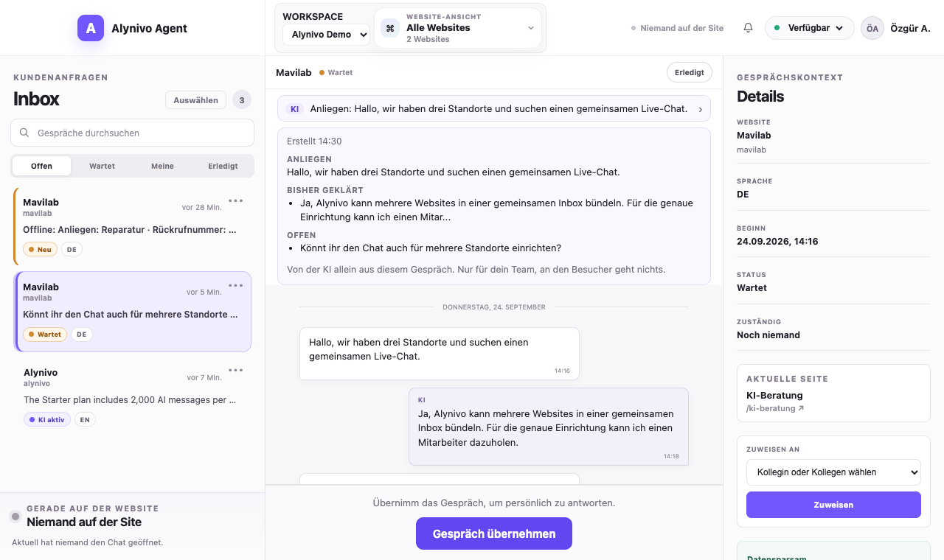Click the Wartet badge on Mavilab conversation card

click(x=45, y=334)
